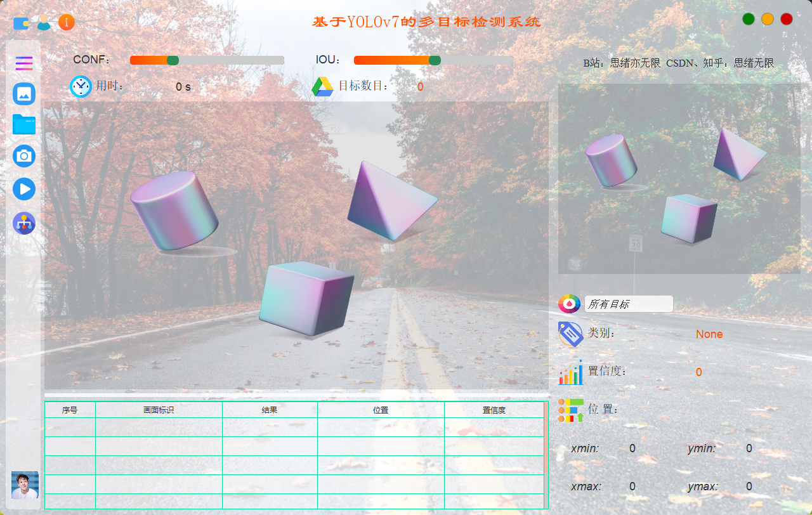Open the hamburger menu in sidebar
812x515 pixels.
24,63
